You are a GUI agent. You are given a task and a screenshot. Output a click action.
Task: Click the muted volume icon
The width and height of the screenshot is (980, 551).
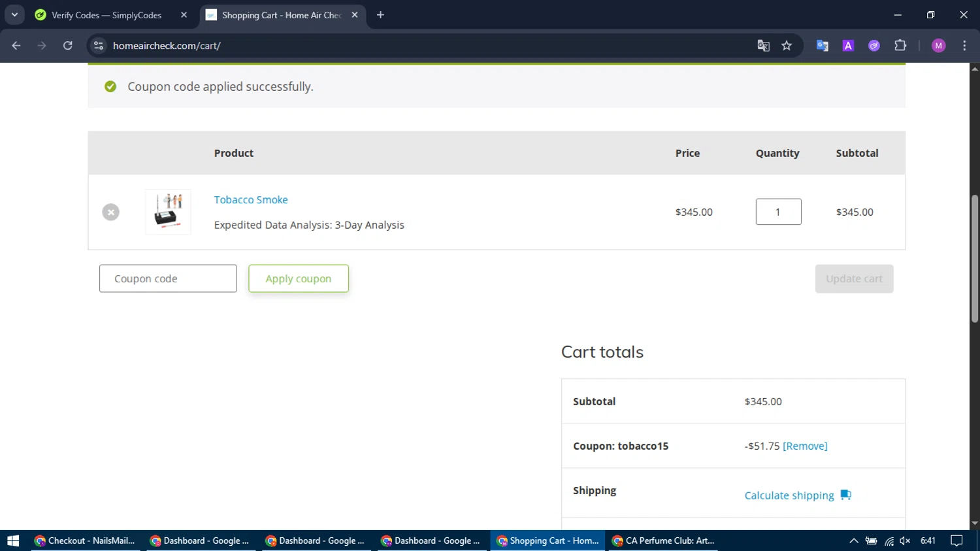click(x=905, y=541)
